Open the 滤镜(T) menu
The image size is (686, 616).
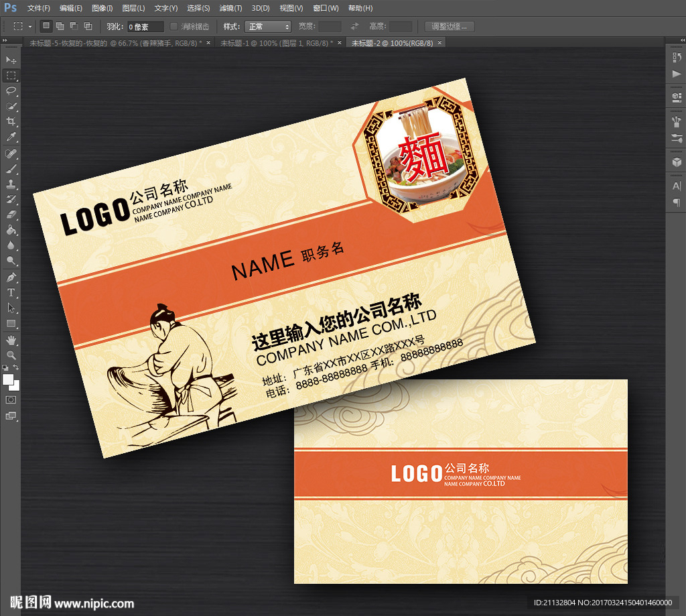(x=230, y=8)
